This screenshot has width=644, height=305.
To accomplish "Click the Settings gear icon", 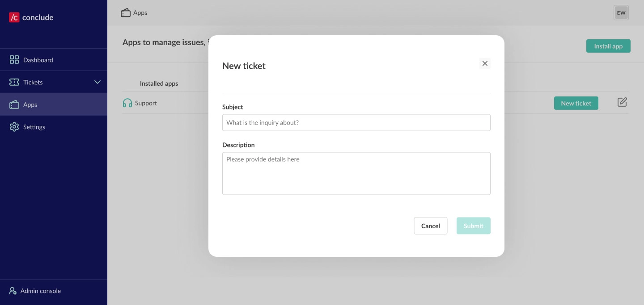I will click(x=14, y=127).
